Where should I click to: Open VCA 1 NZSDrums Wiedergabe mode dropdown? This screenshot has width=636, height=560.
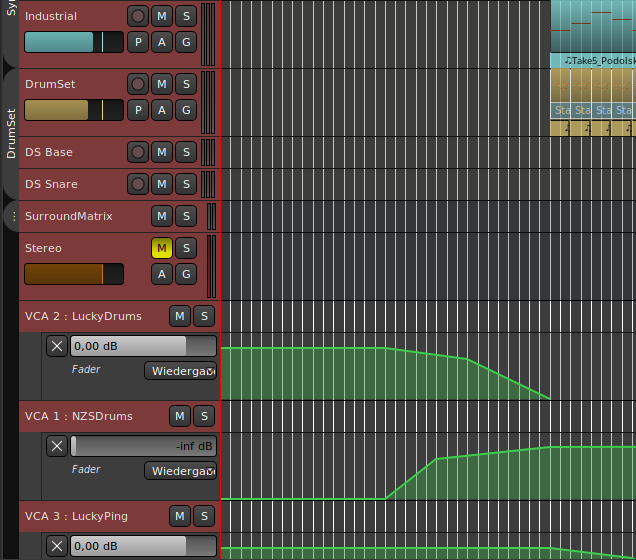[x=181, y=471]
